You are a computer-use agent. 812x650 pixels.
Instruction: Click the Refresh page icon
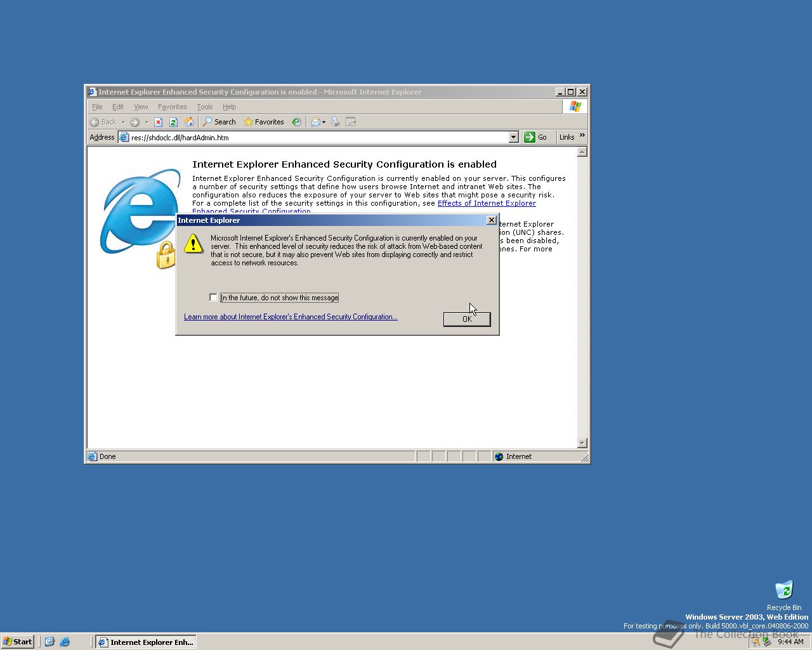pos(173,122)
